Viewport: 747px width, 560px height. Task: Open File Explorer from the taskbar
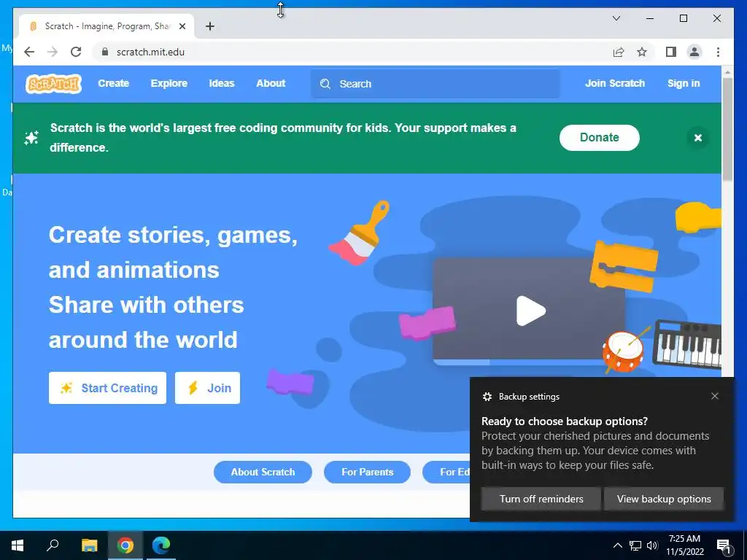tap(89, 545)
